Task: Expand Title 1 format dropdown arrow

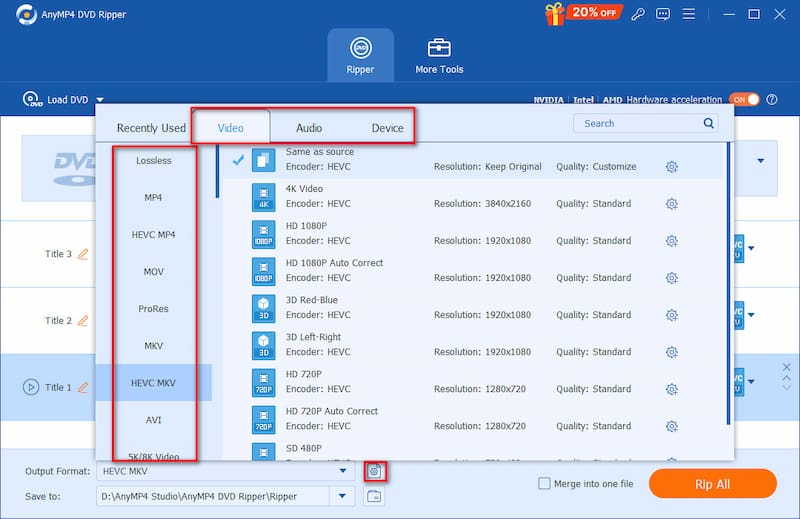Action: 751,381
